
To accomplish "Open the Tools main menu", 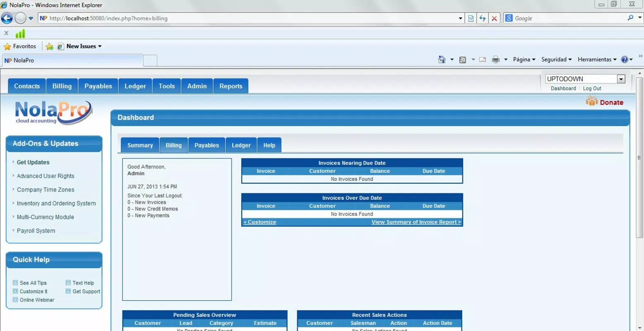I will point(167,86).
